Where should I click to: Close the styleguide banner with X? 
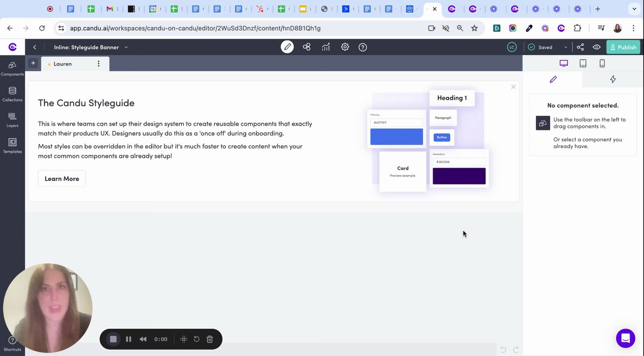point(513,87)
